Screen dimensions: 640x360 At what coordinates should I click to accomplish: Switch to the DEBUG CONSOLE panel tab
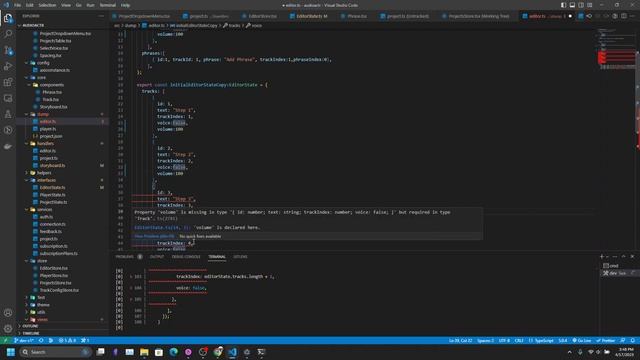pyautogui.click(x=186, y=257)
